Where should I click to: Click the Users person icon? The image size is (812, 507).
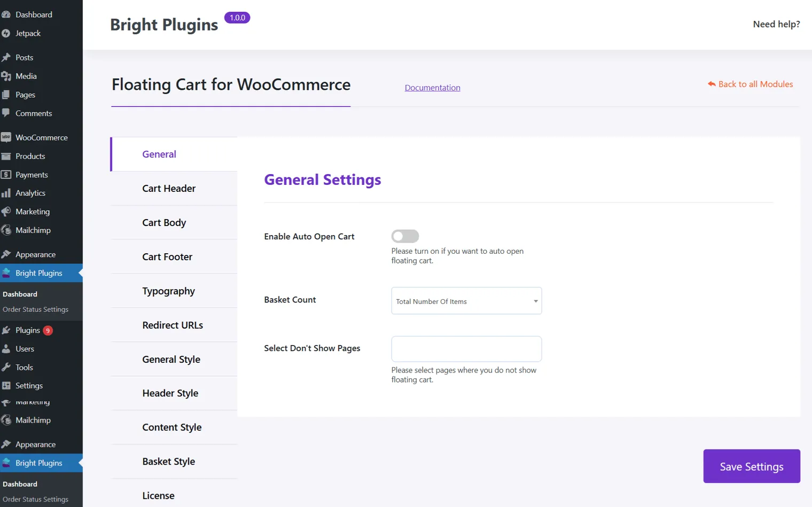coord(6,349)
